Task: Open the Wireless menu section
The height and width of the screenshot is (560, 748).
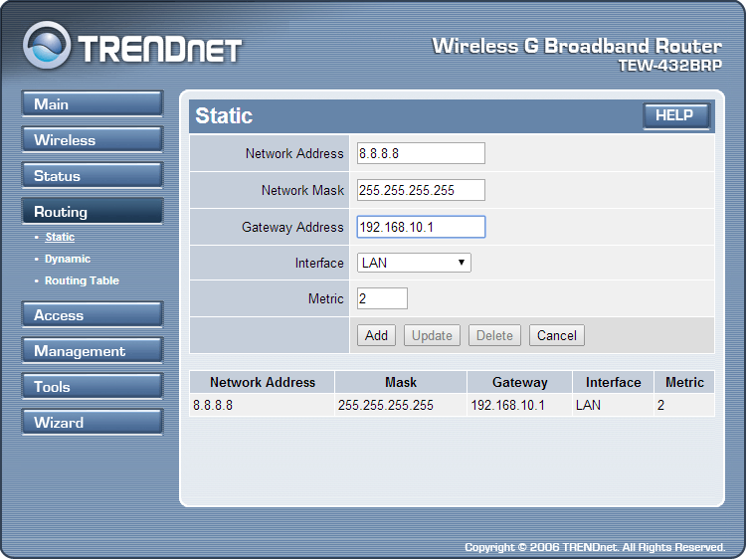Action: point(92,140)
